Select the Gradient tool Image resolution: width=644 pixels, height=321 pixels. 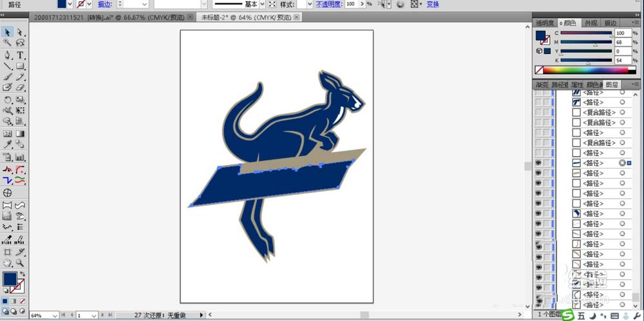click(20, 134)
